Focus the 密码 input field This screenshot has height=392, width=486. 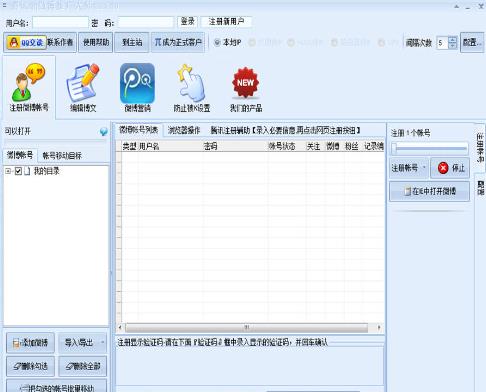(x=146, y=22)
